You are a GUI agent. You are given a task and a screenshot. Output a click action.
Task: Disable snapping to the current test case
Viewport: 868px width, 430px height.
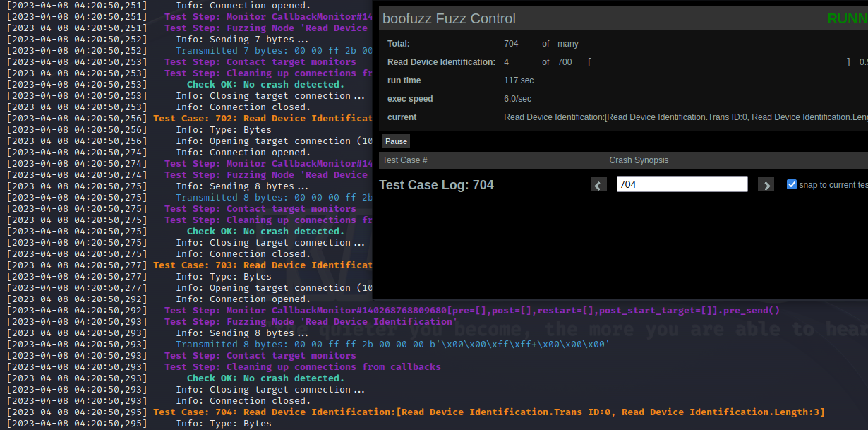coord(792,184)
